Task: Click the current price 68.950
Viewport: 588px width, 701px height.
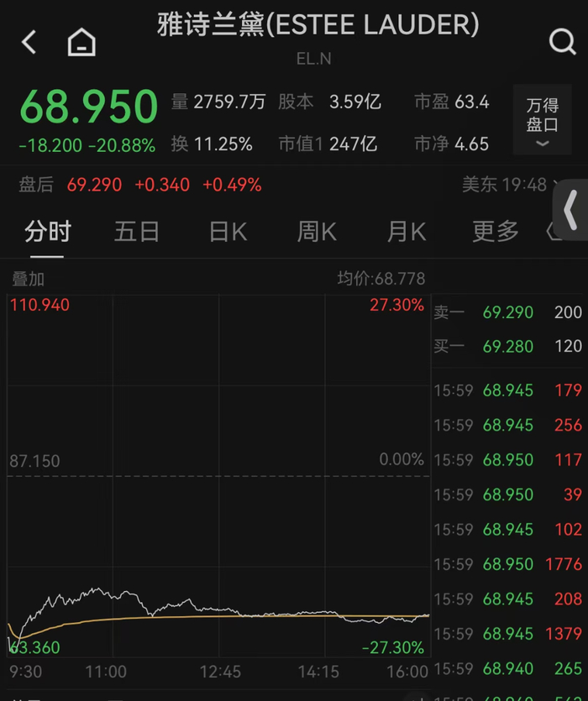Action: click(88, 107)
